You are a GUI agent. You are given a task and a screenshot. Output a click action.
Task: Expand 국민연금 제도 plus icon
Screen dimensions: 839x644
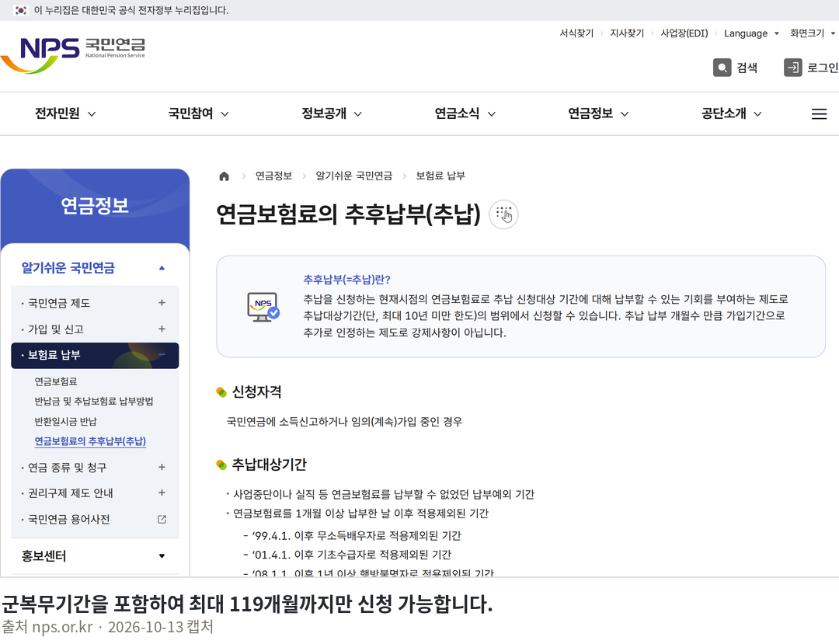pos(162,303)
